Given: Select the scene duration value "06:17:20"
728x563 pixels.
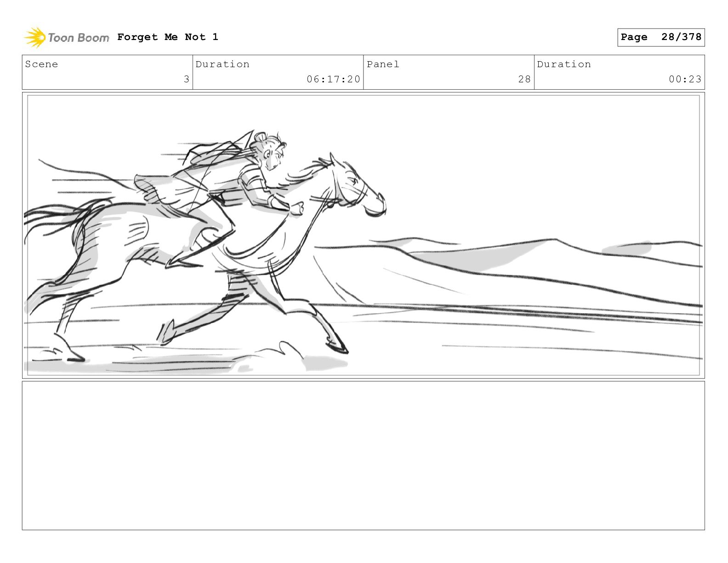Looking at the screenshot, I should (x=334, y=79).
